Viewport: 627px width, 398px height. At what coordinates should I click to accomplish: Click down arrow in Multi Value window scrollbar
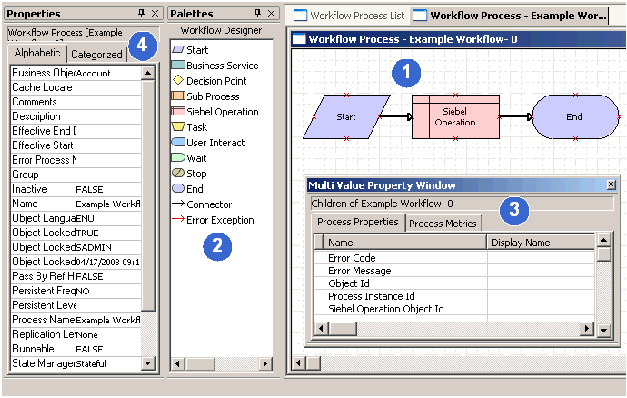(x=604, y=330)
